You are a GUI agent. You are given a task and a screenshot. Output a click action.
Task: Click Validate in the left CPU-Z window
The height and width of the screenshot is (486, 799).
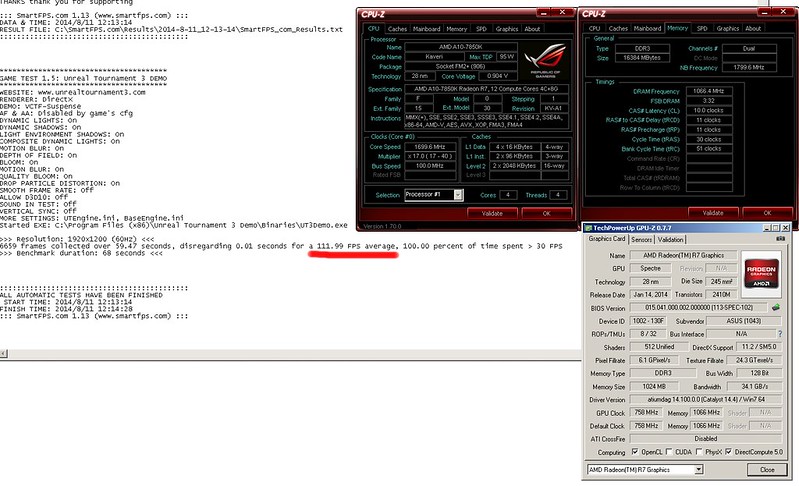pos(492,213)
